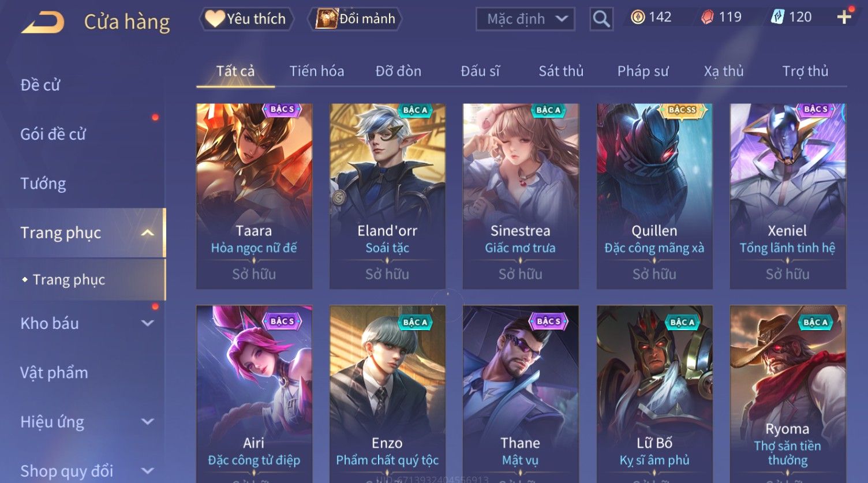Tap the blue voucher currency icon

[x=777, y=17]
